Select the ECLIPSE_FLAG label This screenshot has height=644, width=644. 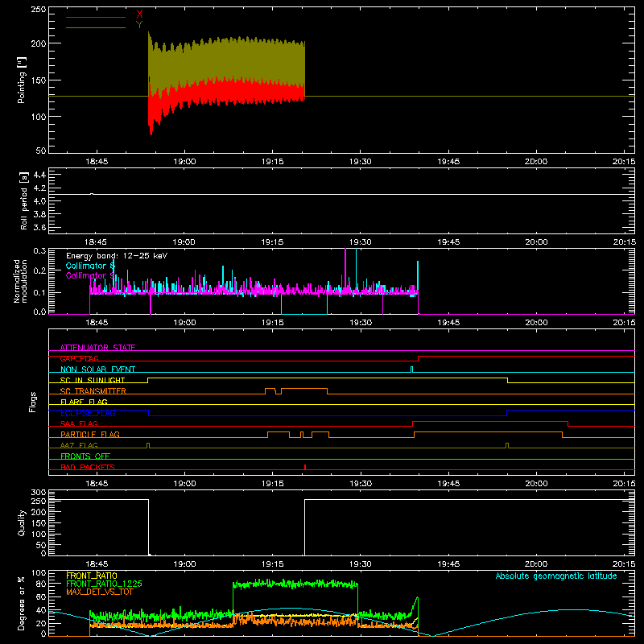(88, 413)
